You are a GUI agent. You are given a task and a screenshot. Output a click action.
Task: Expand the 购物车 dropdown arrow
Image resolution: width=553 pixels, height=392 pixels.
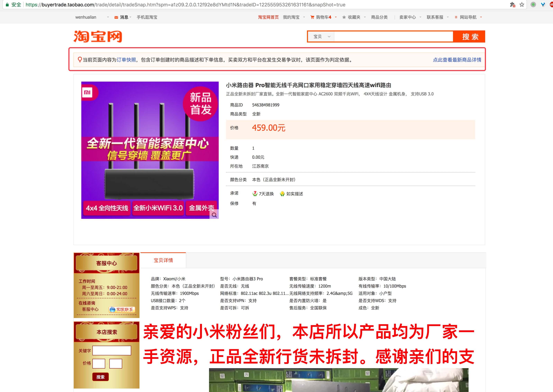pyautogui.click(x=336, y=17)
